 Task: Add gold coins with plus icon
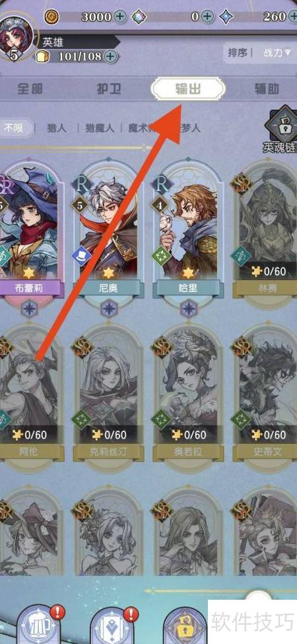(x=119, y=17)
